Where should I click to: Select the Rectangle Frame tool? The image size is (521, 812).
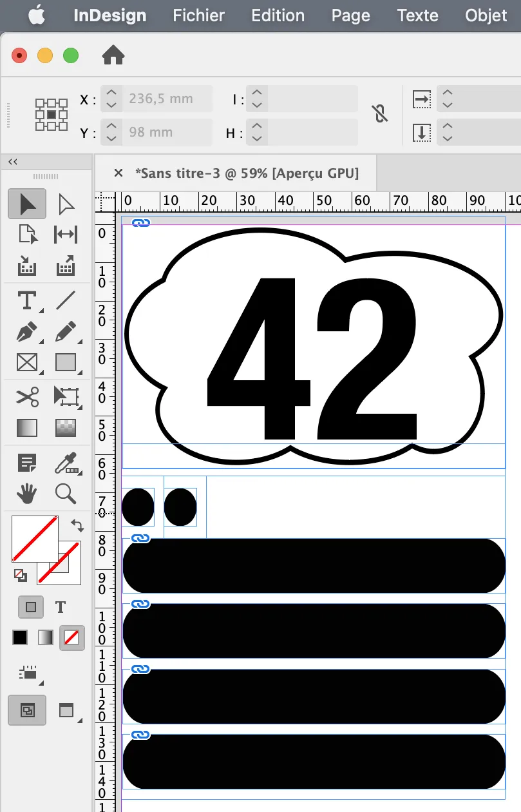coord(27,363)
